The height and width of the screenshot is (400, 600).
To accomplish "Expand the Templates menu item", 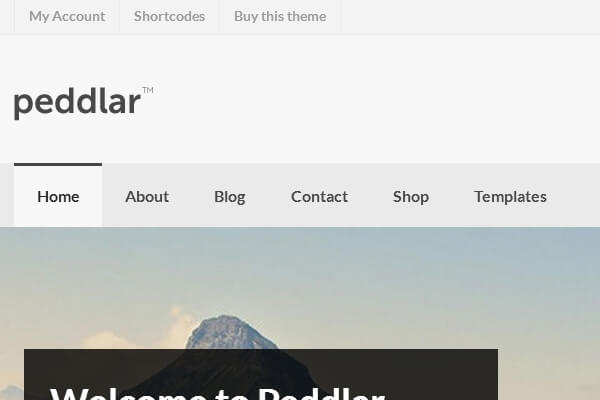I will coord(510,196).
